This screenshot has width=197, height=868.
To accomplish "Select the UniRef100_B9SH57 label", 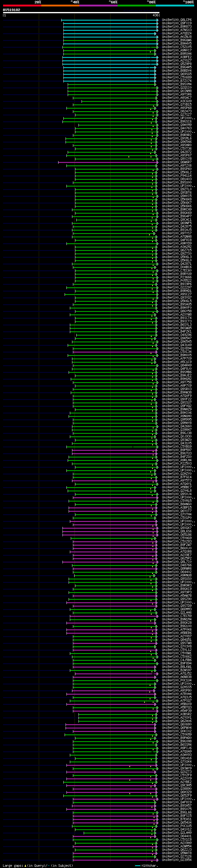I will coord(177,806).
